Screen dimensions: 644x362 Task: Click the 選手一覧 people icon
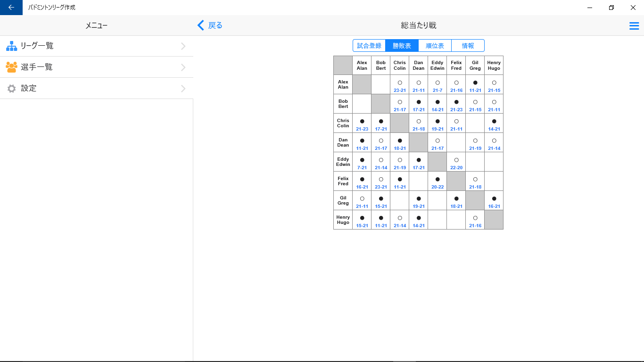[10, 67]
